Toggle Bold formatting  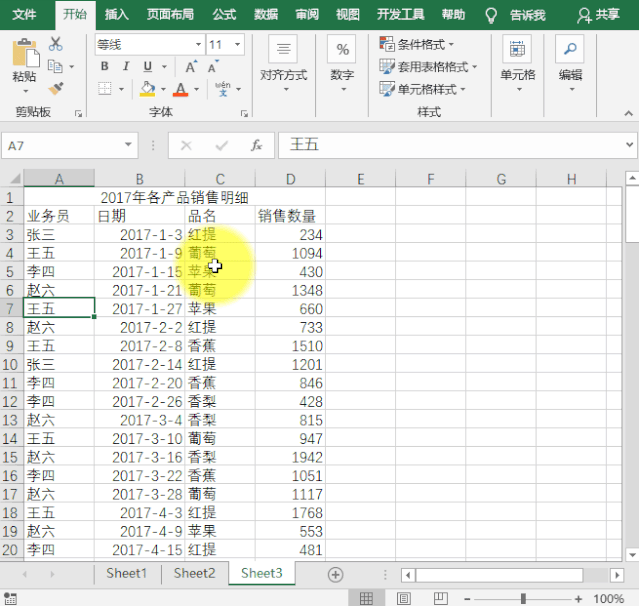coord(105,66)
